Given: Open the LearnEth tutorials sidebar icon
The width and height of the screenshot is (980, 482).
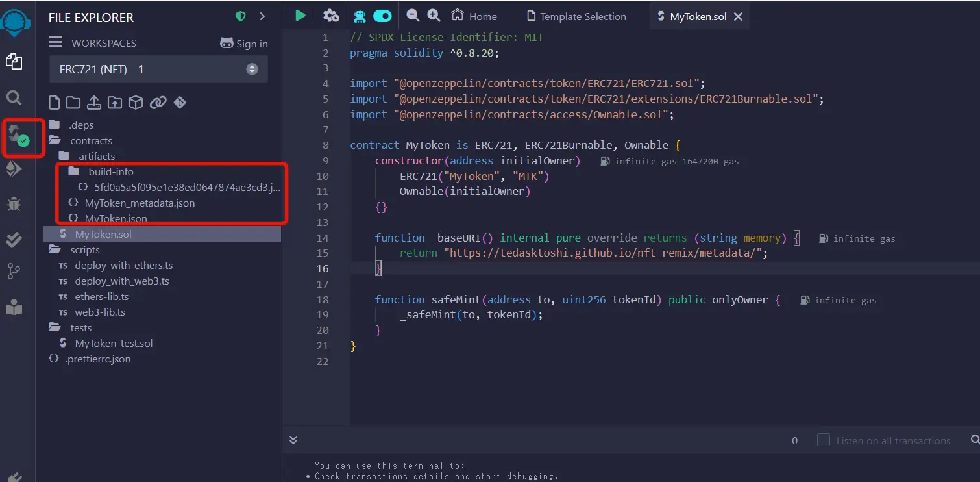Looking at the screenshot, I should click(x=14, y=309).
